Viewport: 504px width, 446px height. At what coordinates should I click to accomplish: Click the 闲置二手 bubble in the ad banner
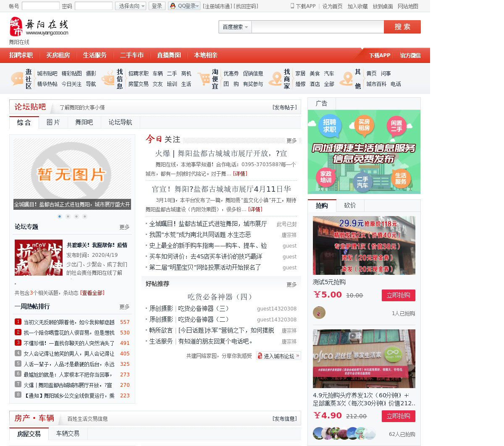[396, 126]
